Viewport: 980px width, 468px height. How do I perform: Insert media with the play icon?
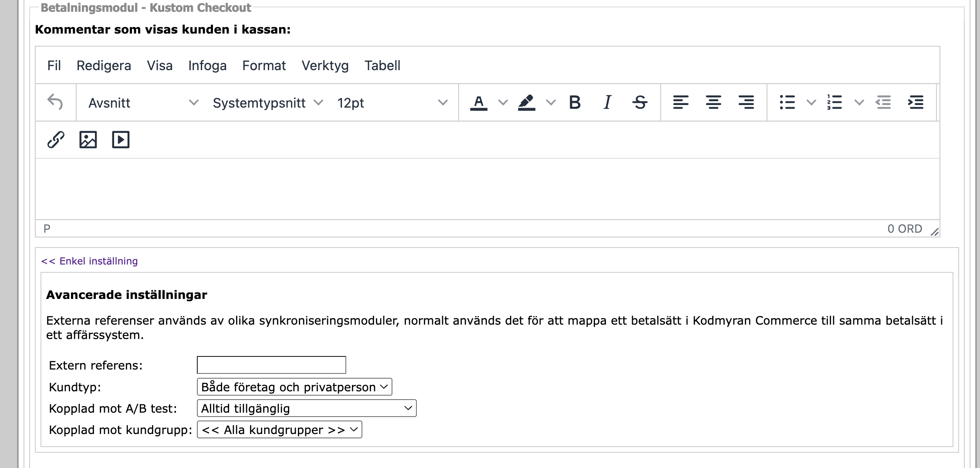pos(121,140)
